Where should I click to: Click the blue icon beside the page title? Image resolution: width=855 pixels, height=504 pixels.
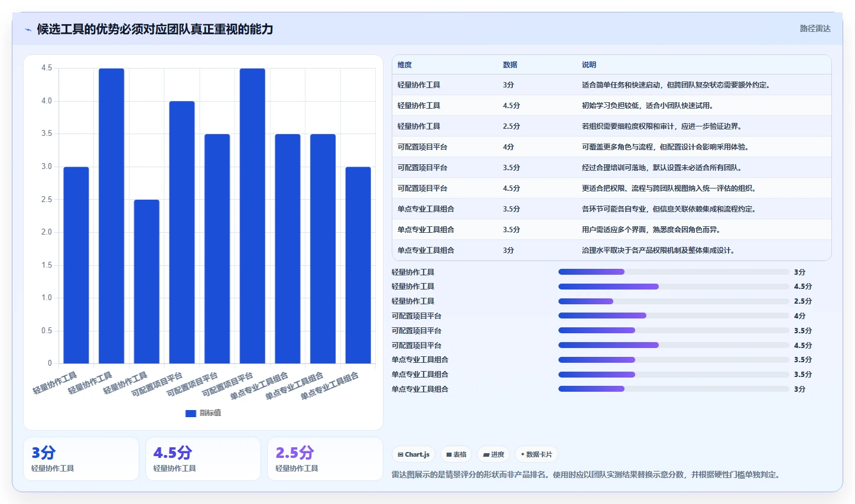tap(28, 30)
